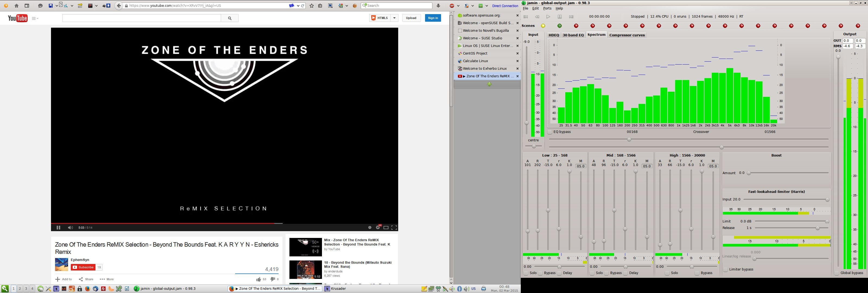The image size is (868, 293).
Task: Switch to 30 band EQ tab
Action: click(573, 35)
